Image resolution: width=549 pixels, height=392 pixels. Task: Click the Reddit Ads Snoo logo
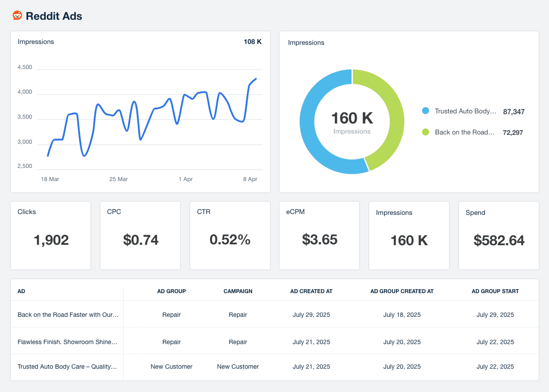(x=17, y=15)
